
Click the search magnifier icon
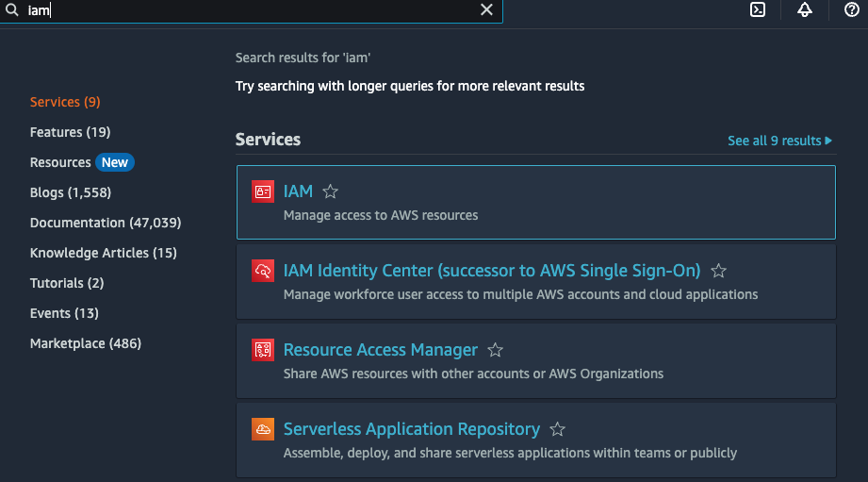tap(11, 10)
